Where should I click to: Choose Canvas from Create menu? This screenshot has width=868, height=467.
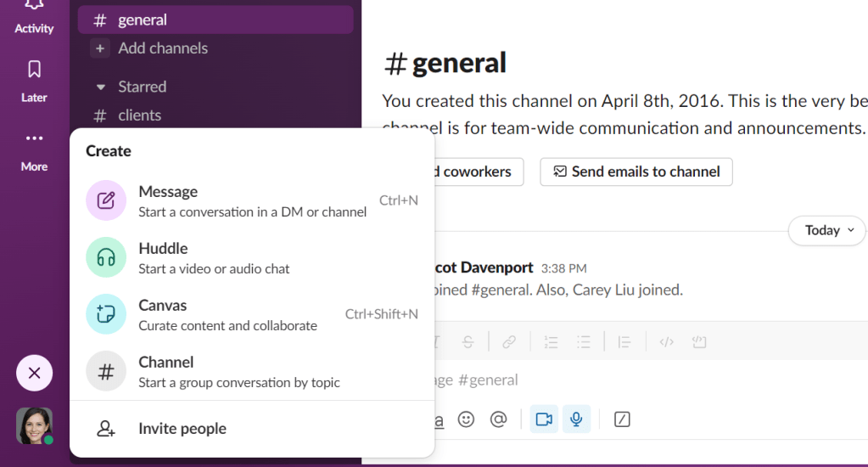[x=252, y=314]
